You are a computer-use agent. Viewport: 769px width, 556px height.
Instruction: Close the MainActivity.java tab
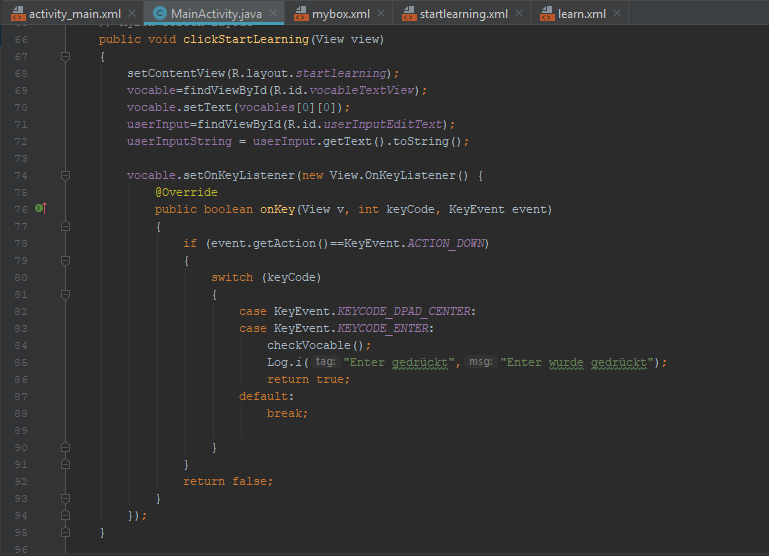click(272, 14)
